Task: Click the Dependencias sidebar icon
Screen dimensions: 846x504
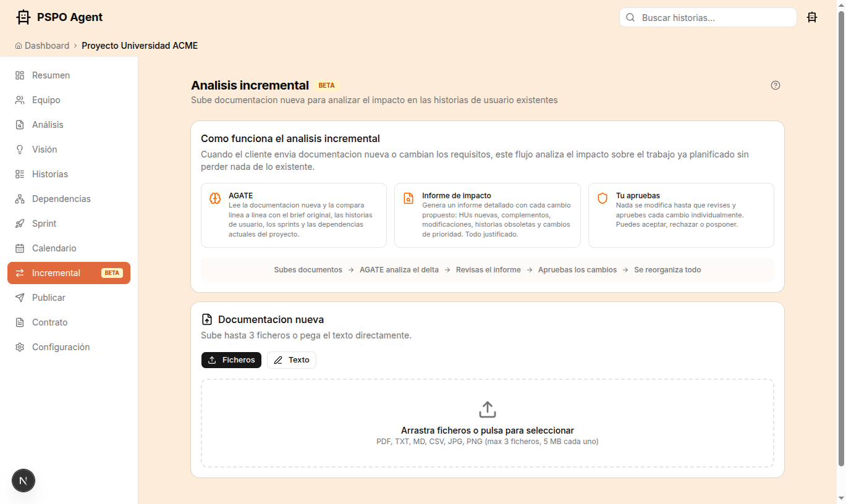Action: [x=19, y=198]
